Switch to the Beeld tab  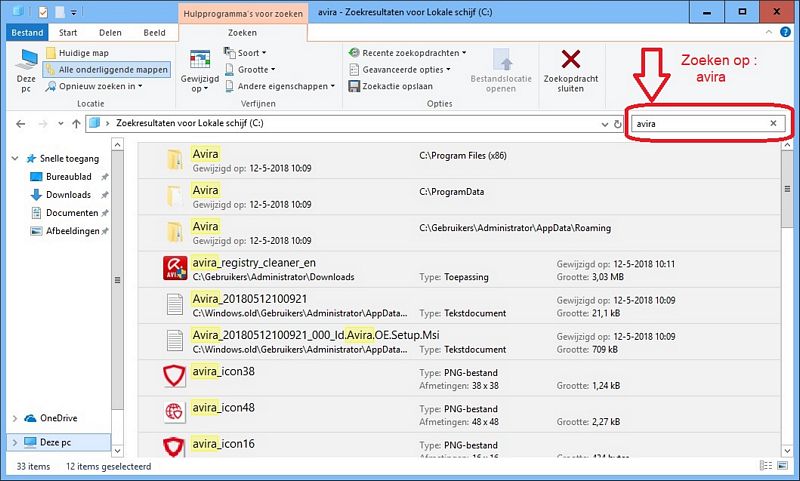point(154,33)
